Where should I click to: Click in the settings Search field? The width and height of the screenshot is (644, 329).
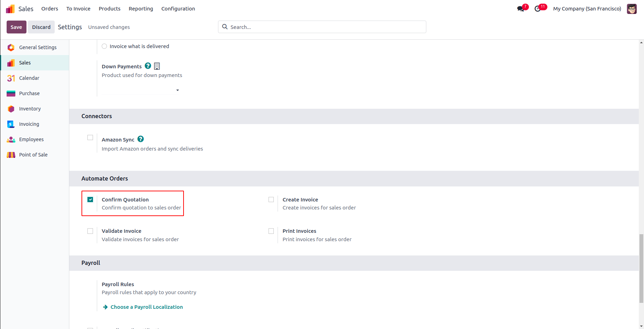[x=326, y=27]
